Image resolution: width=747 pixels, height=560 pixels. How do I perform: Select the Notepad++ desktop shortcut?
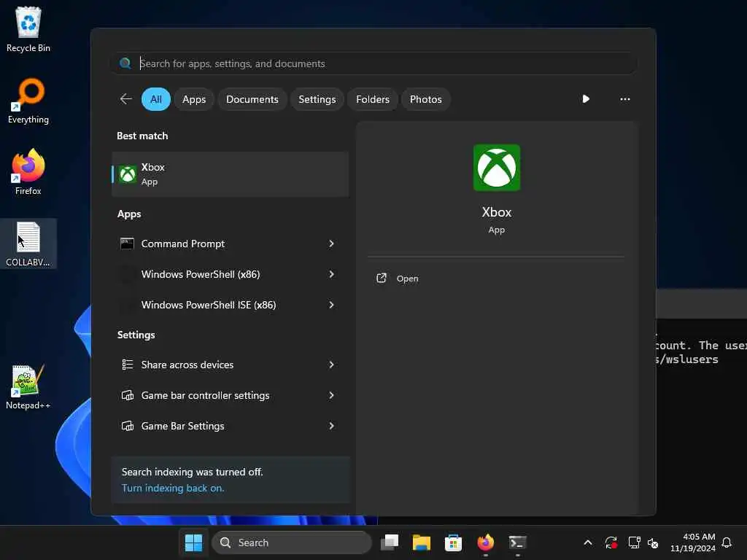point(28,386)
